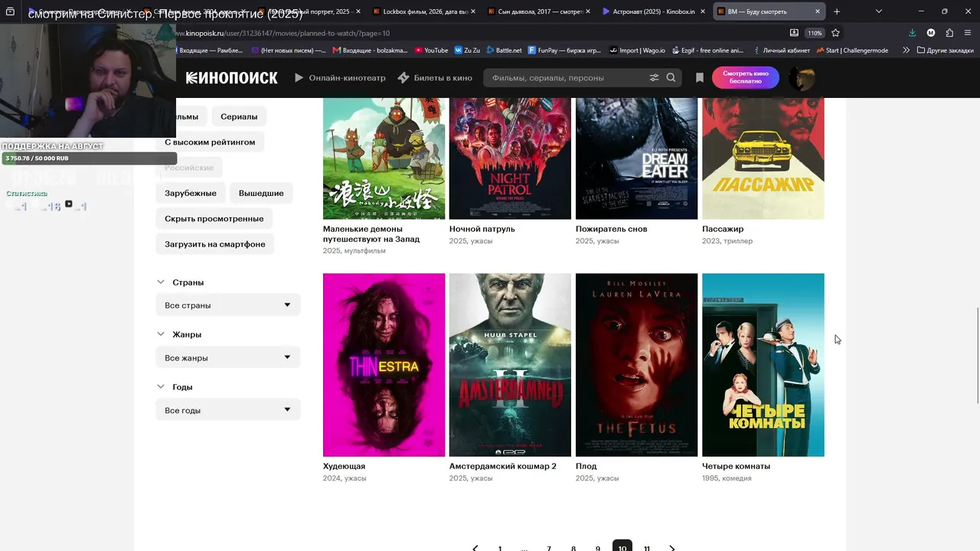Open a new browser tab
The image size is (980, 551).
[x=837, y=11]
